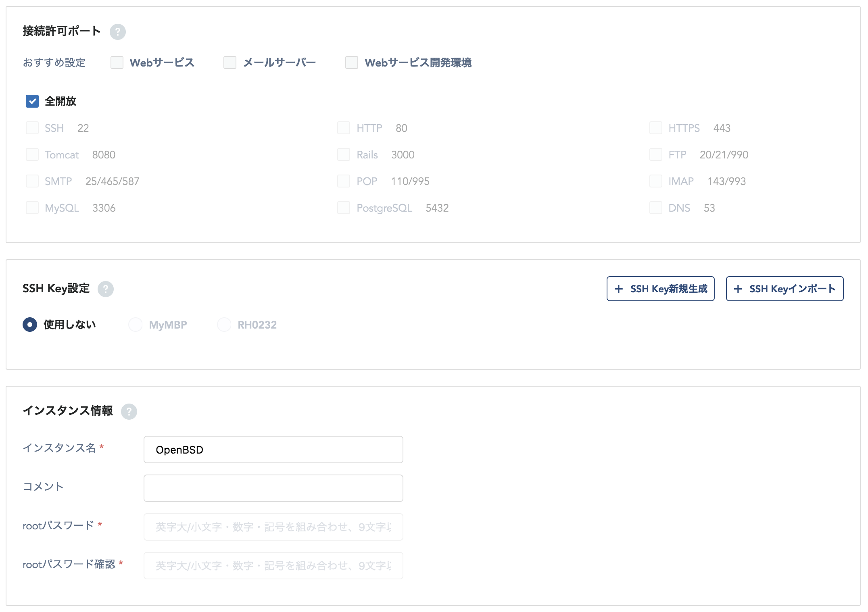This screenshot has width=868, height=612.
Task: Click help icon beside インスタンス情報 heading
Action: tap(129, 411)
